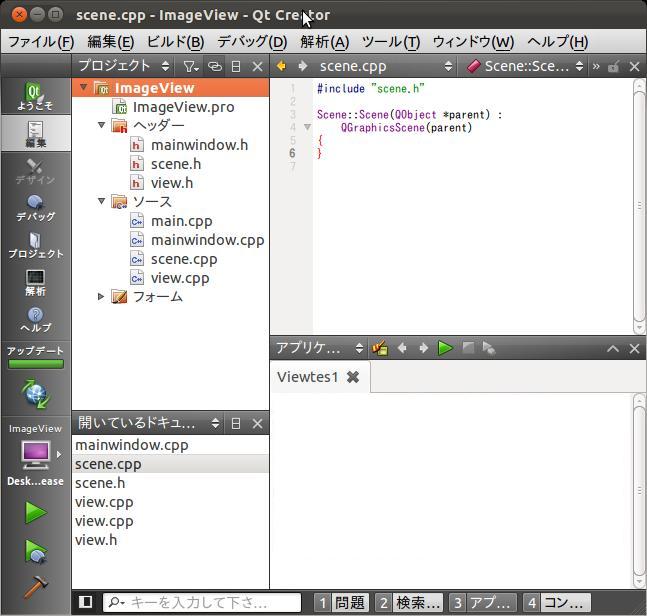Open the Welcome (ようこそ) mode
Viewport: 647px width, 616px height.
coord(35,96)
